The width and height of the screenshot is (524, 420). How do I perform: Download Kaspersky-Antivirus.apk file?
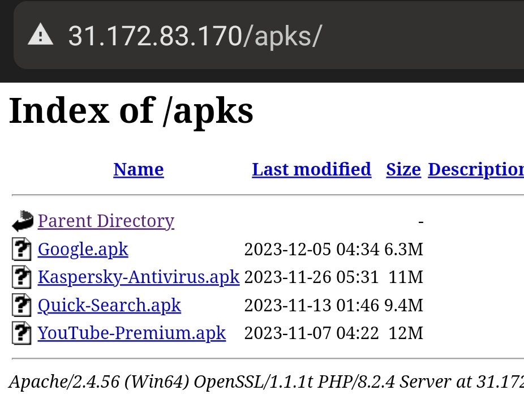tap(139, 277)
